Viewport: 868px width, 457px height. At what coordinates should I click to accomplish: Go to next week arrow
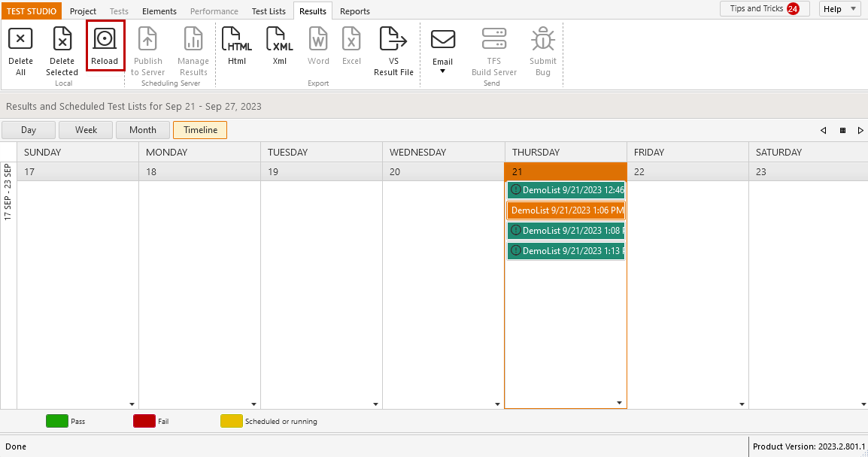pos(860,131)
